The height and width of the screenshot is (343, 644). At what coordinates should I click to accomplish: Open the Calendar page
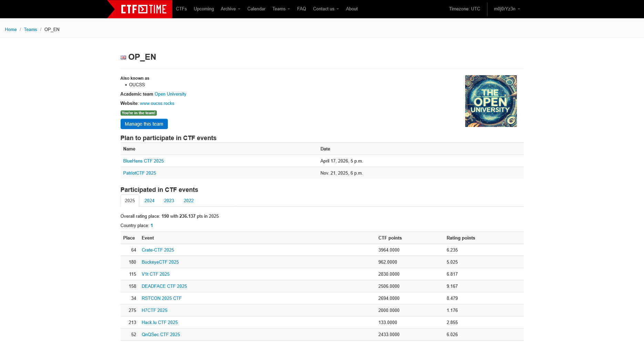pyautogui.click(x=256, y=9)
